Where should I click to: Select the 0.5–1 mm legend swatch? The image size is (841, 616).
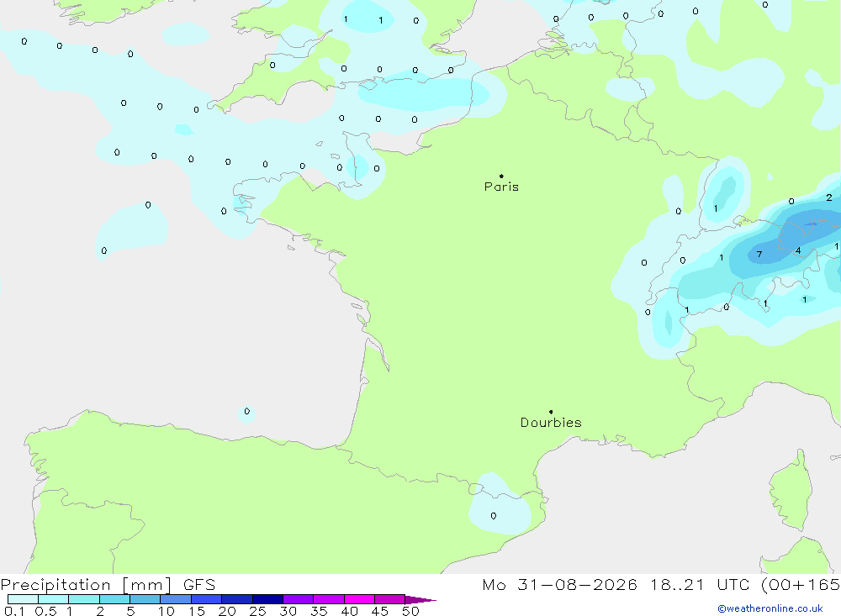(53, 599)
